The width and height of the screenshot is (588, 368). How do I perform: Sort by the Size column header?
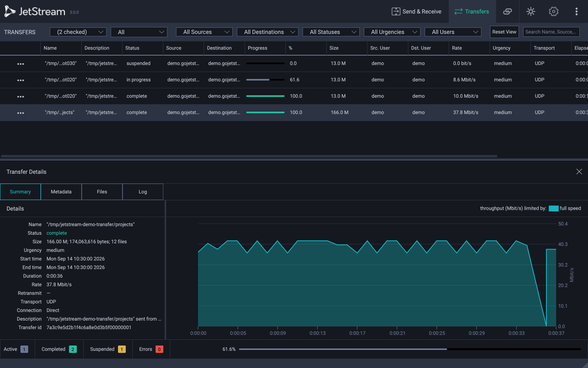click(x=347, y=48)
